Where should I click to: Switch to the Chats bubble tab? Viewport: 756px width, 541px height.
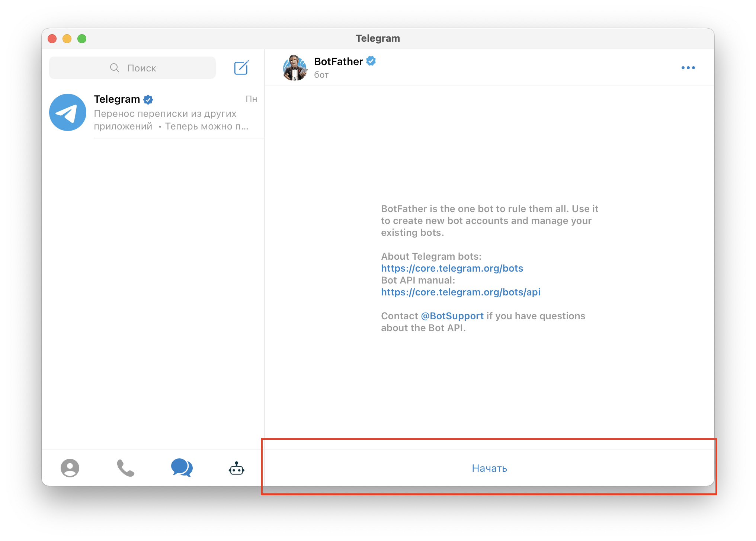182,468
